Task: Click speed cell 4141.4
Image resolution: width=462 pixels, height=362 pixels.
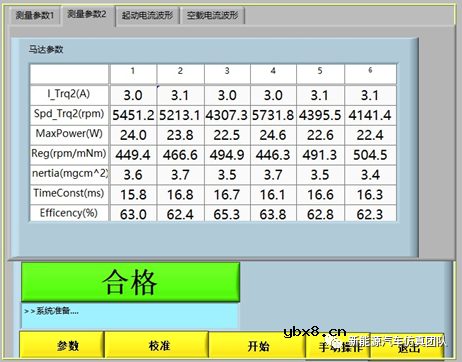Action: pyautogui.click(x=370, y=115)
